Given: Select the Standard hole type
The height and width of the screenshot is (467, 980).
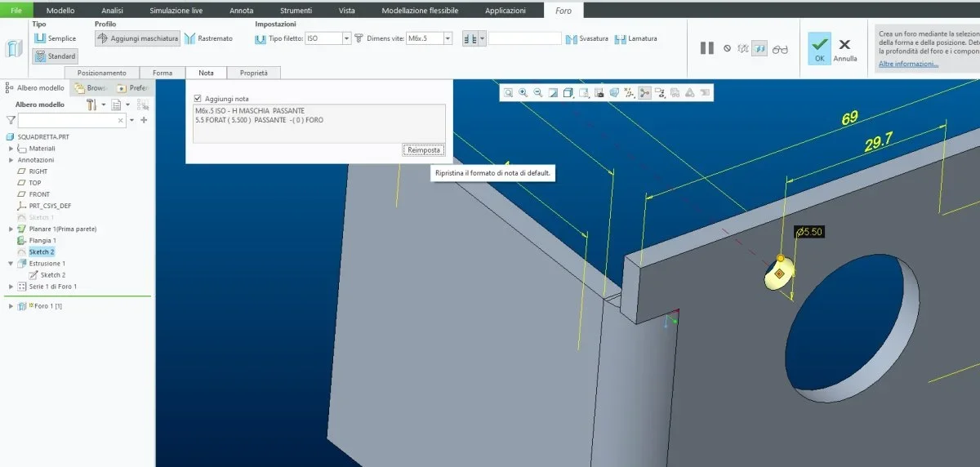Looking at the screenshot, I should coord(56,56).
